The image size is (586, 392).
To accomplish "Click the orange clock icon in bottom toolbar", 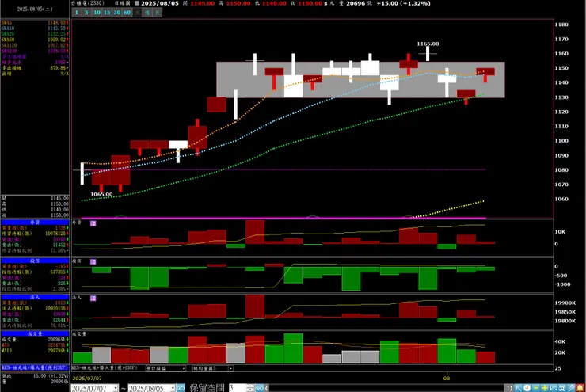I will [527, 388].
